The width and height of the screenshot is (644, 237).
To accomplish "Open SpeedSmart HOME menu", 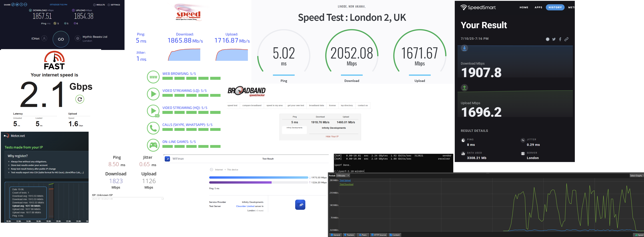I will (524, 8).
